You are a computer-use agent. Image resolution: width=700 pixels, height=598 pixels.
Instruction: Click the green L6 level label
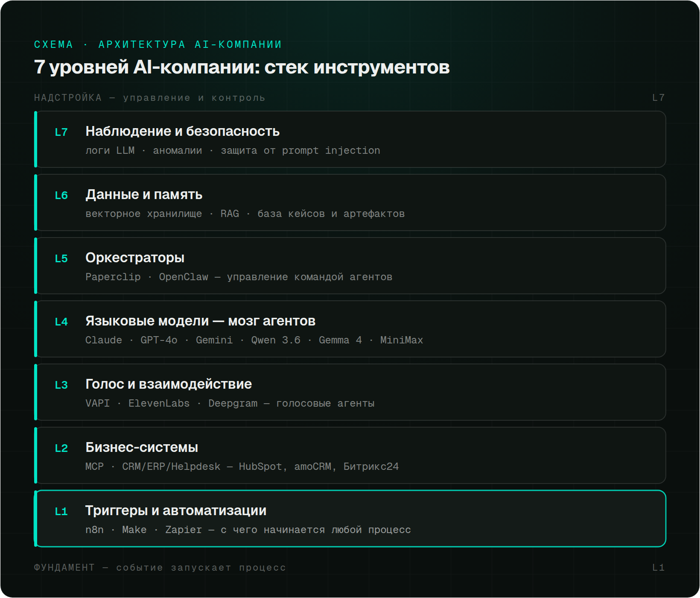tap(61, 196)
